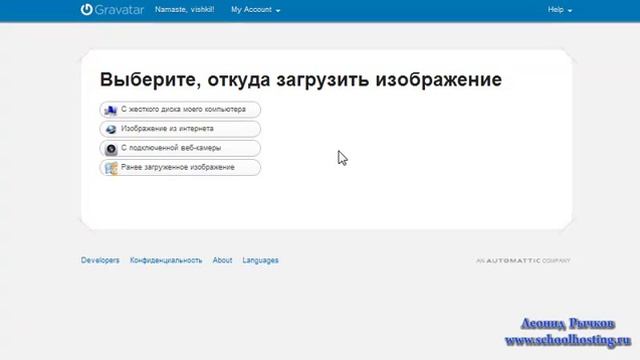Viewport: 640px width, 360px height.
Task: Open the About footer link
Action: (x=222, y=260)
